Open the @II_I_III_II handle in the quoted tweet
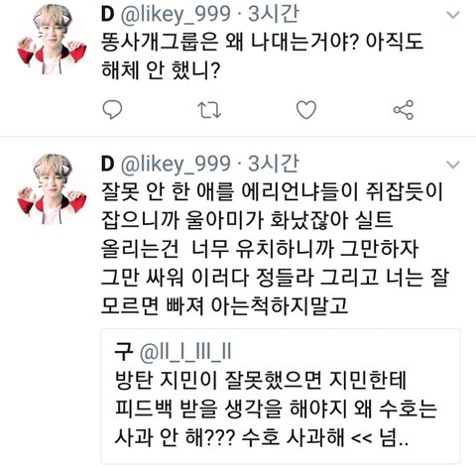The image size is (476, 466). point(185,352)
